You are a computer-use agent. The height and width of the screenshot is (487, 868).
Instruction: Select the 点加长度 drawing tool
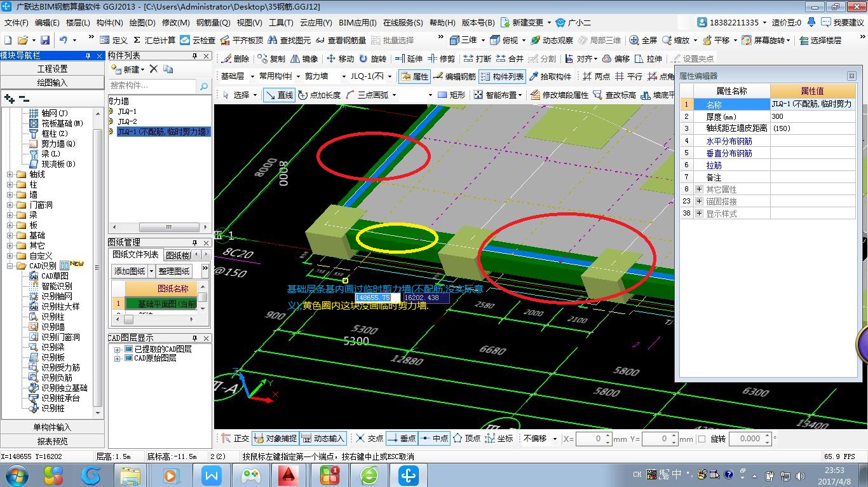pos(320,95)
